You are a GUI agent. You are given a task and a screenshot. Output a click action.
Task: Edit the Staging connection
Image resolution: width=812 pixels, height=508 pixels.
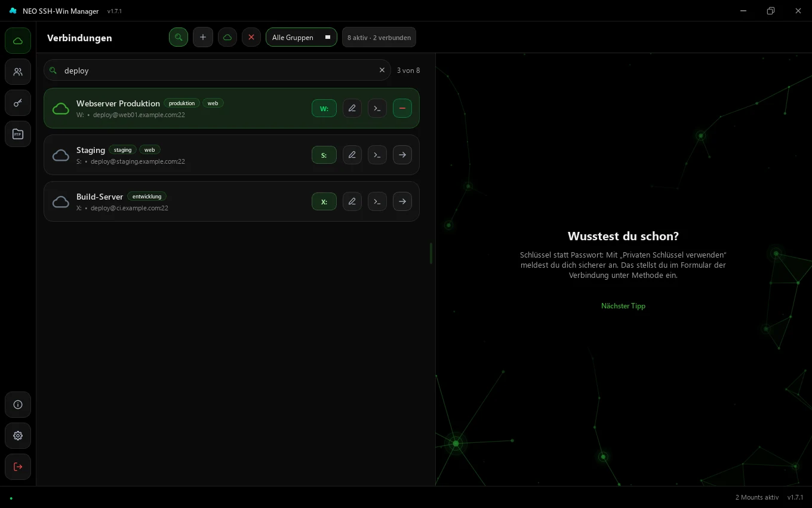[x=352, y=155]
